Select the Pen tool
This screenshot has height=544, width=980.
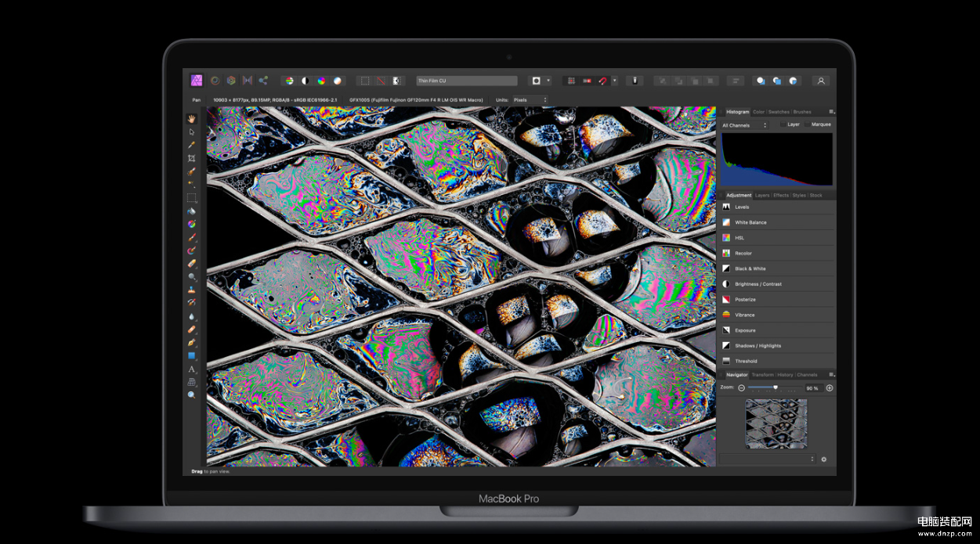(x=191, y=343)
